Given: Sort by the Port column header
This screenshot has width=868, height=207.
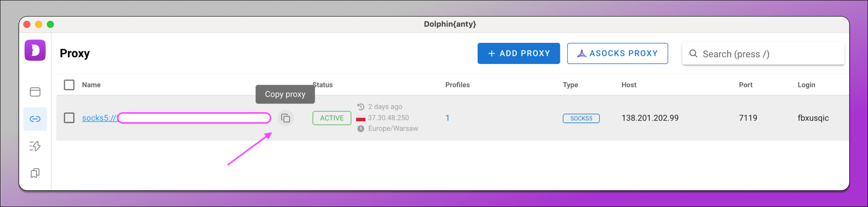Looking at the screenshot, I should pos(746,85).
